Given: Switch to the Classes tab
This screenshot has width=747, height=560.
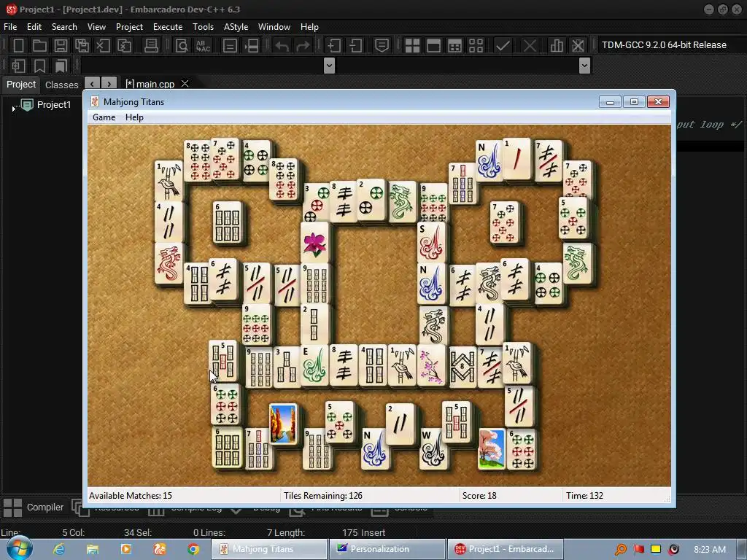Looking at the screenshot, I should [x=61, y=85].
